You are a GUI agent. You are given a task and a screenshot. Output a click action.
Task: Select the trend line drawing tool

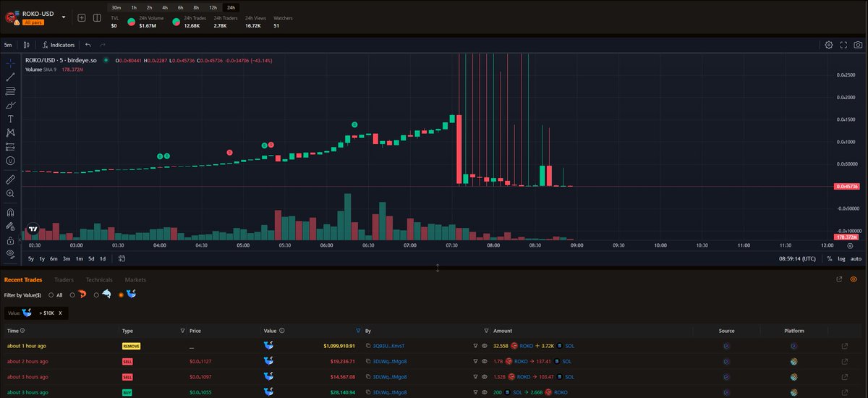pyautogui.click(x=10, y=77)
